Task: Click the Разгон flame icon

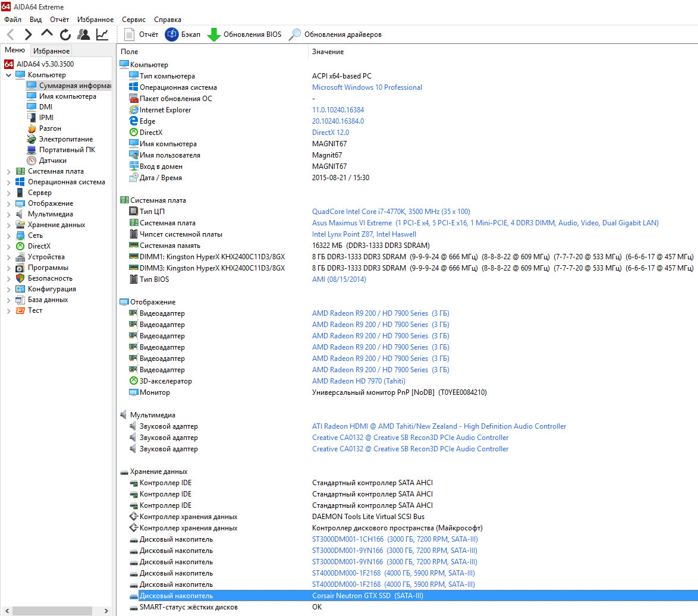Action: click(x=32, y=128)
